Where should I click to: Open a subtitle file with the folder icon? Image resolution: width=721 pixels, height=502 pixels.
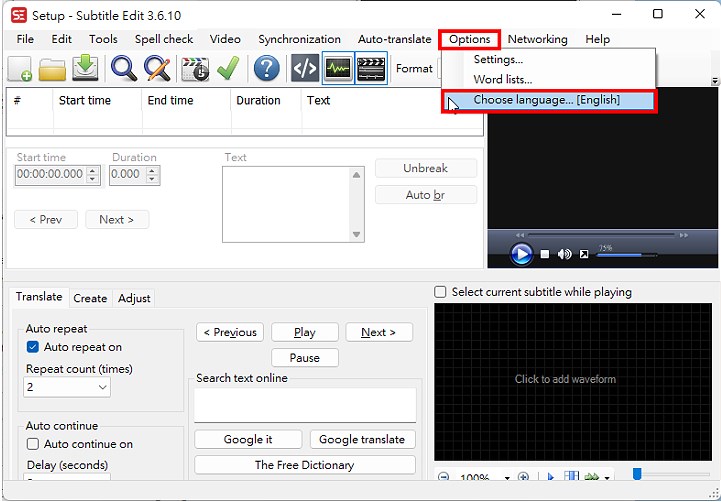52,68
